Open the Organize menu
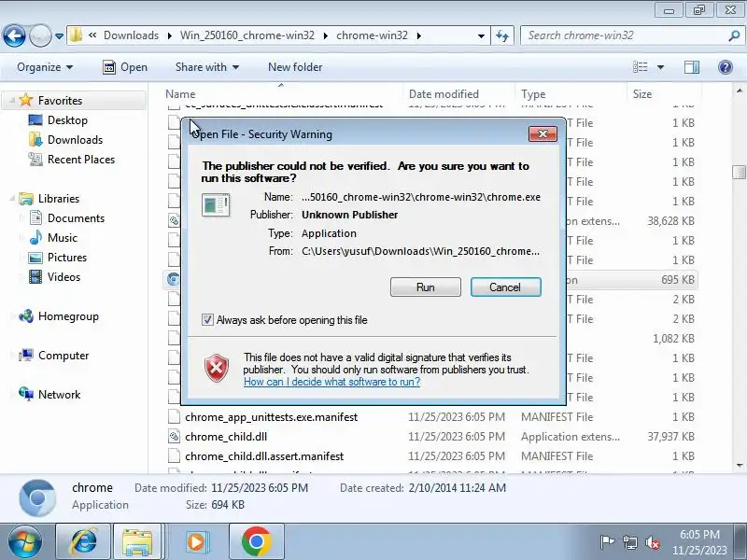This screenshot has width=747, height=560. tap(45, 67)
